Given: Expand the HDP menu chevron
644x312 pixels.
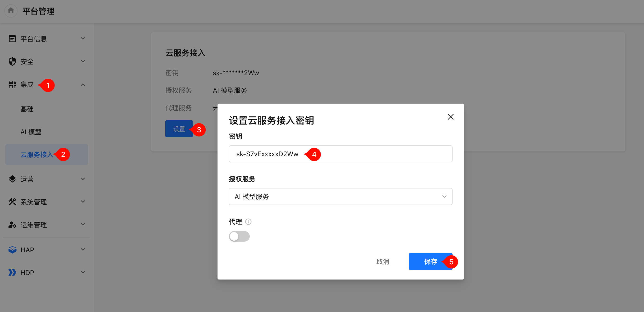Looking at the screenshot, I should coord(83,272).
